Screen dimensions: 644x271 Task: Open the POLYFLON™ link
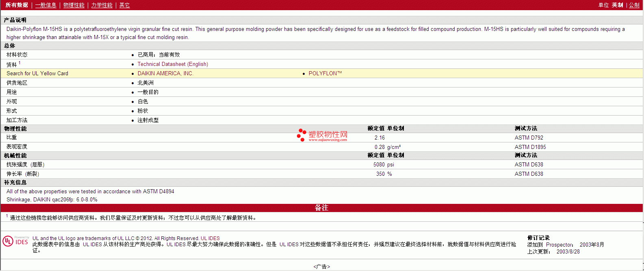coord(325,73)
